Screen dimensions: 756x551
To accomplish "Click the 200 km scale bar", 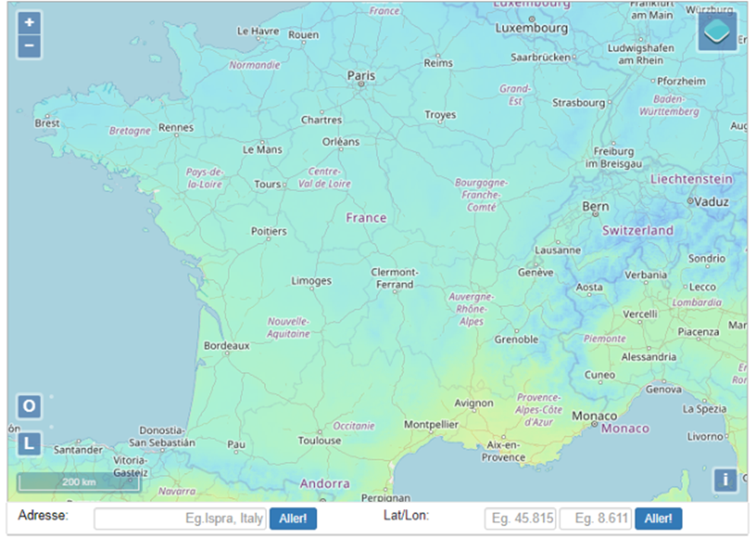I will click(78, 482).
